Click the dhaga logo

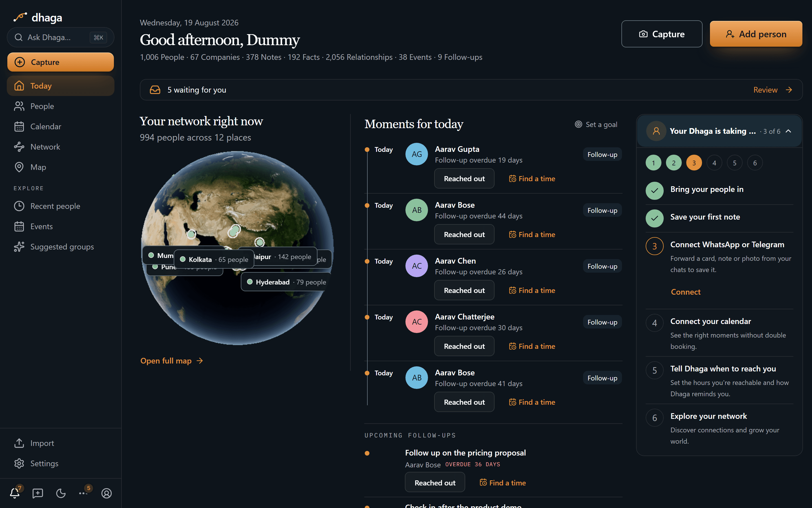point(37,17)
